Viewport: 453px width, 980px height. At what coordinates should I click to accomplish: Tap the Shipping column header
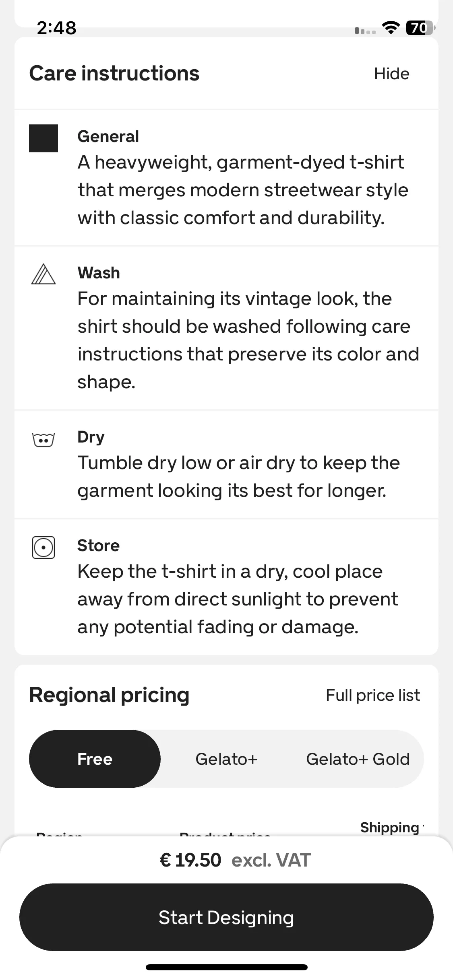pos(390,827)
